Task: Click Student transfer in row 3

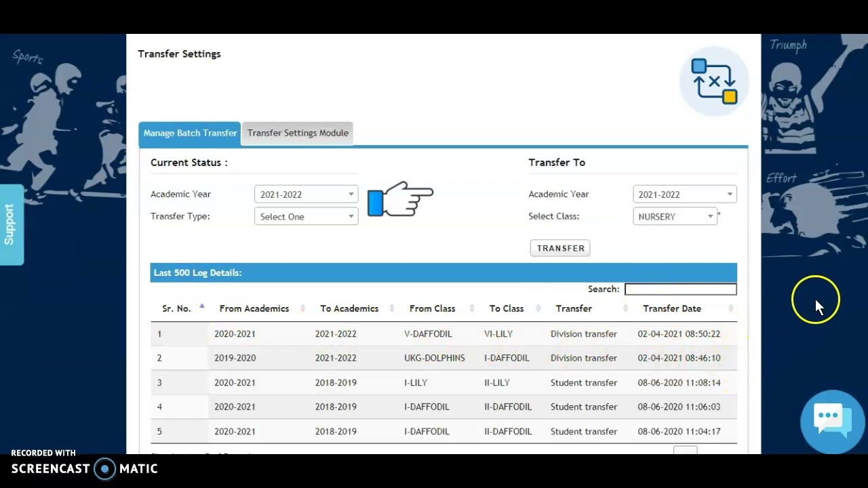Action: [584, 383]
